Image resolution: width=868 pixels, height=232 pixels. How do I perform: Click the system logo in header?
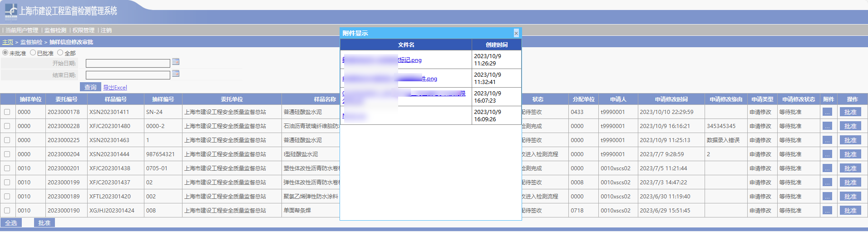pos(11,11)
